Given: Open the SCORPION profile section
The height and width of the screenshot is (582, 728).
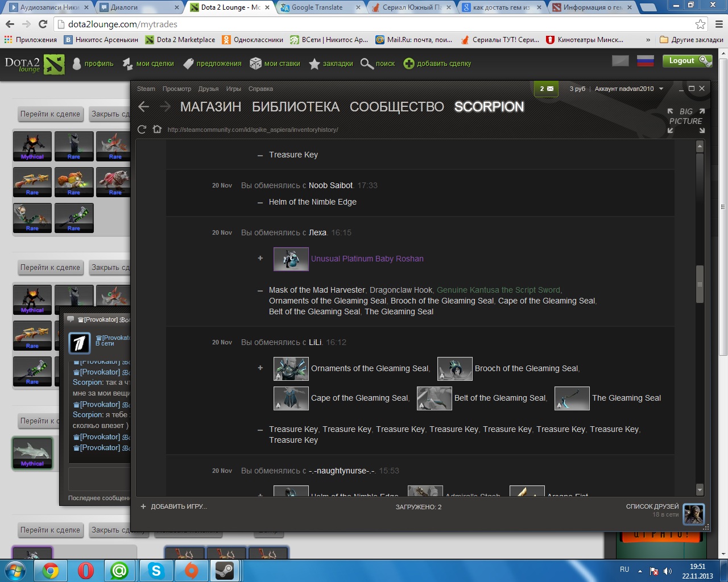Looking at the screenshot, I should [x=489, y=107].
